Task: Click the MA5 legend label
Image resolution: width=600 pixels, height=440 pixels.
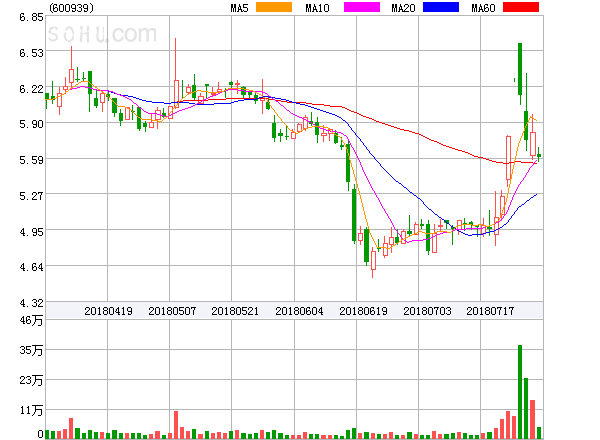Action: point(239,8)
